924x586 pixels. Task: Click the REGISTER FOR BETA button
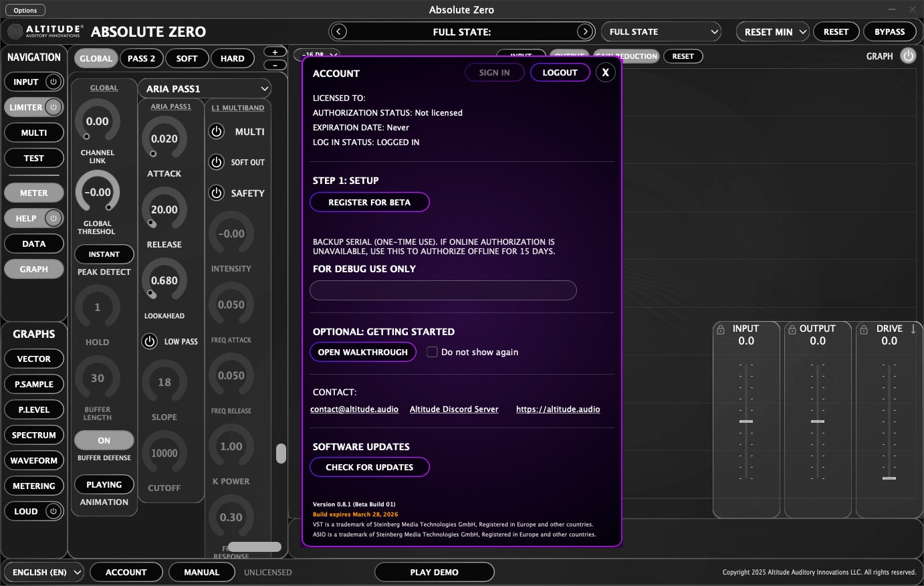[369, 202]
